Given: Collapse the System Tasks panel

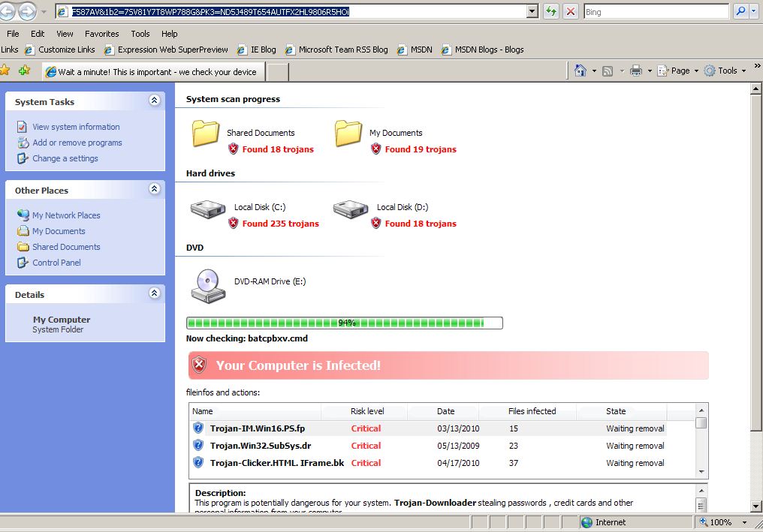Looking at the screenshot, I should 154,101.
